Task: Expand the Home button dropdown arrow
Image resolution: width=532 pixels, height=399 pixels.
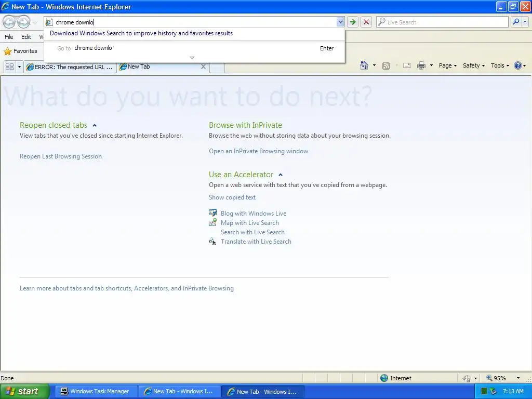Action: (374, 65)
